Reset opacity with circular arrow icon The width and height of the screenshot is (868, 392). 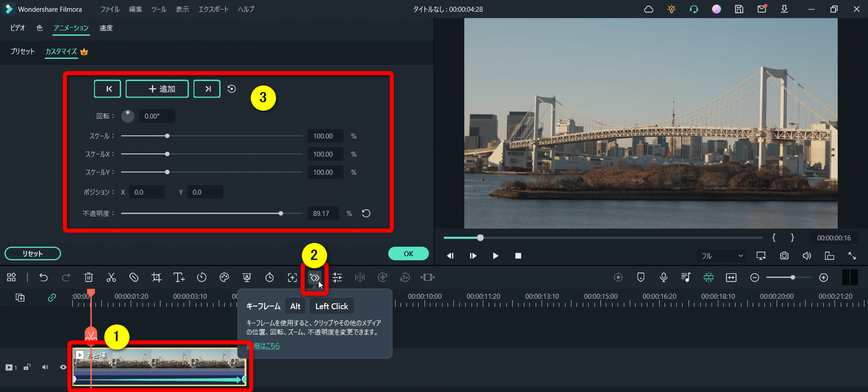(366, 213)
